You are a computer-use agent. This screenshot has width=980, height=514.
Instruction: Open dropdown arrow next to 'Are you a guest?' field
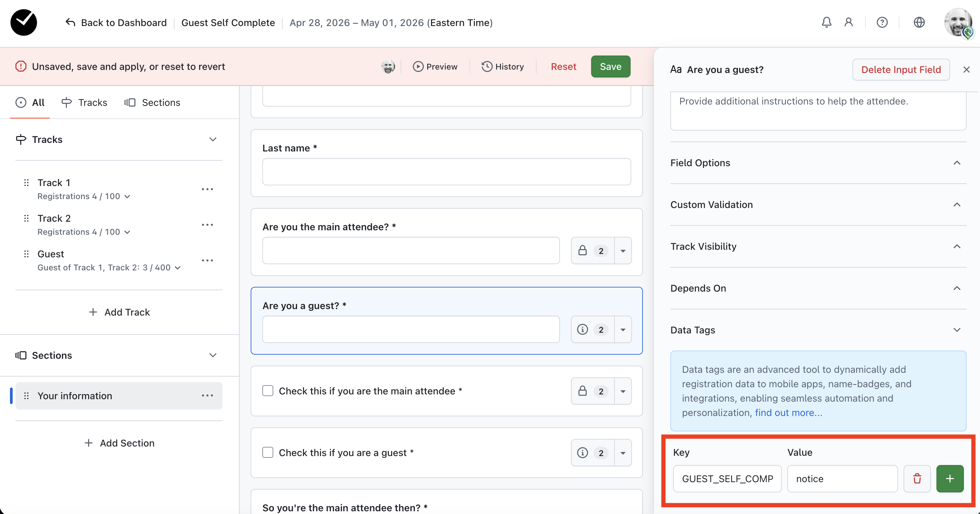coord(623,330)
